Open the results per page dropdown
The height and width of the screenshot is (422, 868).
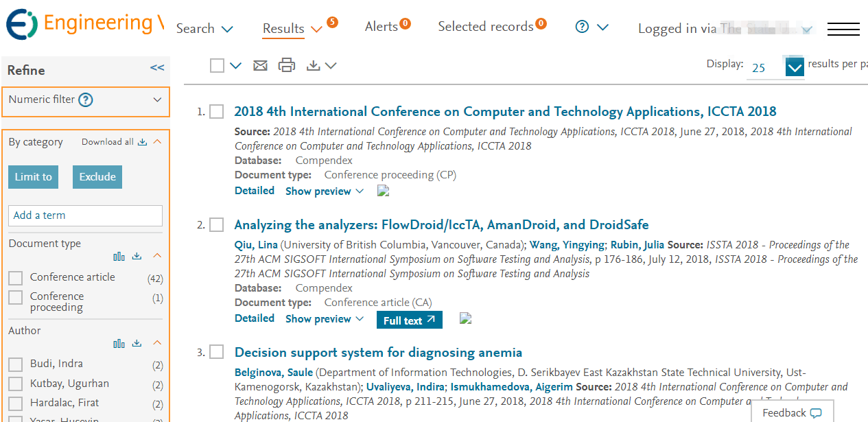(x=794, y=68)
